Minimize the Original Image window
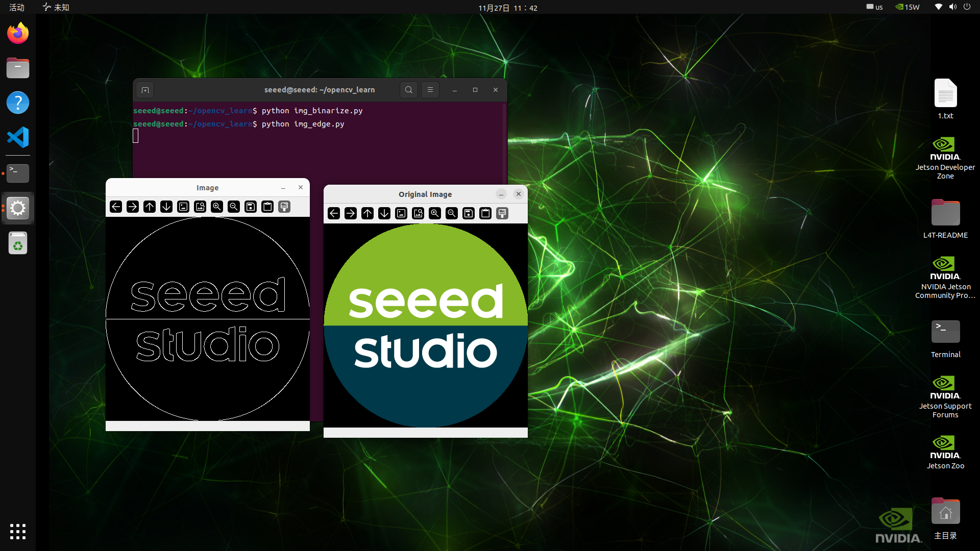 pos(501,194)
